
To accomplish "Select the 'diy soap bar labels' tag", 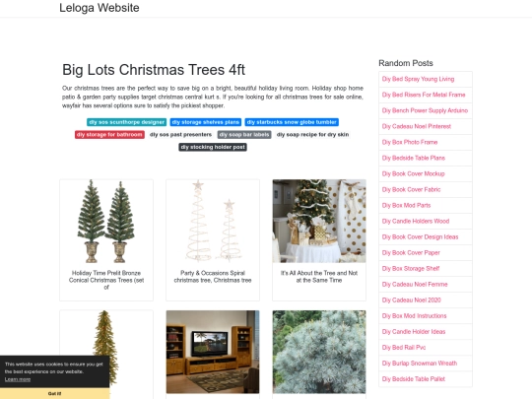I will point(244,135).
